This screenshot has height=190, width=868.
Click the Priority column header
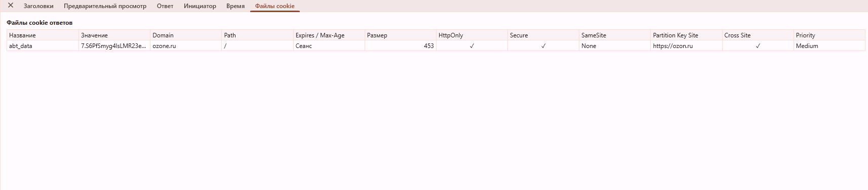pos(829,35)
